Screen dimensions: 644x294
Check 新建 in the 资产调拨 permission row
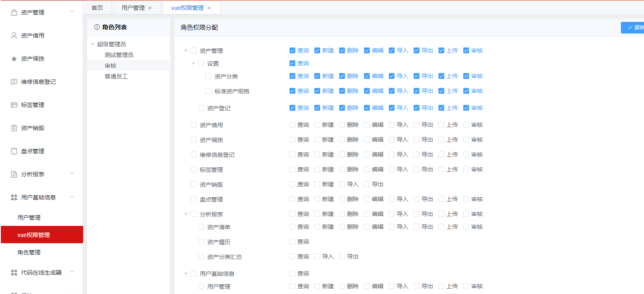coord(317,140)
